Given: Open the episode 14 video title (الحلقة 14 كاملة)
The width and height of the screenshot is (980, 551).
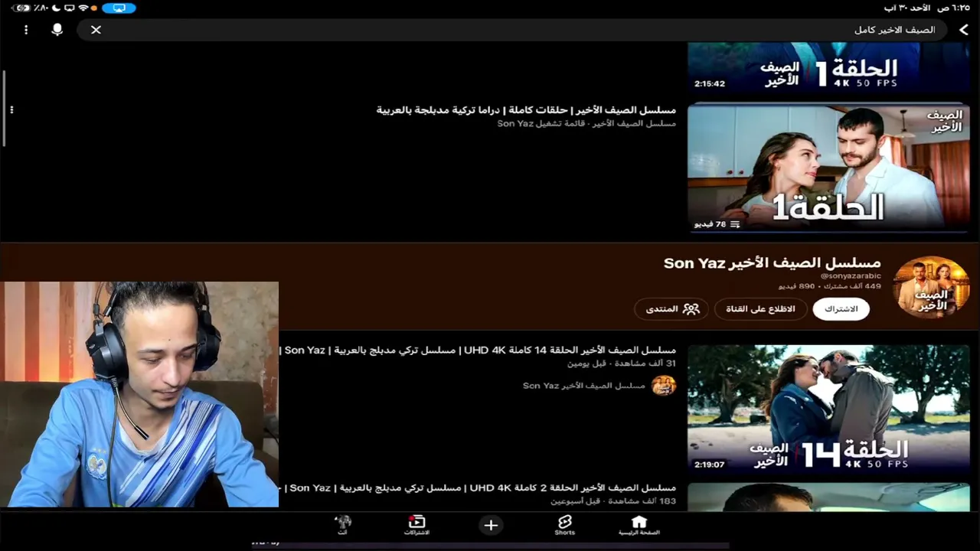Looking at the screenshot, I should click(479, 350).
